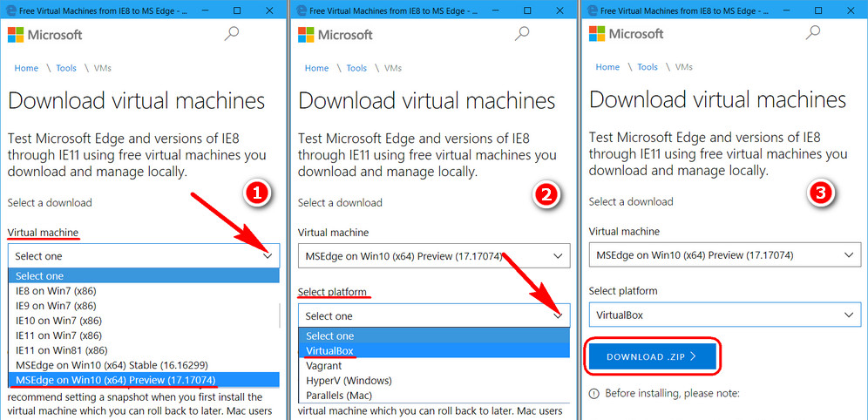Collapse Select platform dropdown in middle window
Screen dimensions: 868x420
[434, 316]
